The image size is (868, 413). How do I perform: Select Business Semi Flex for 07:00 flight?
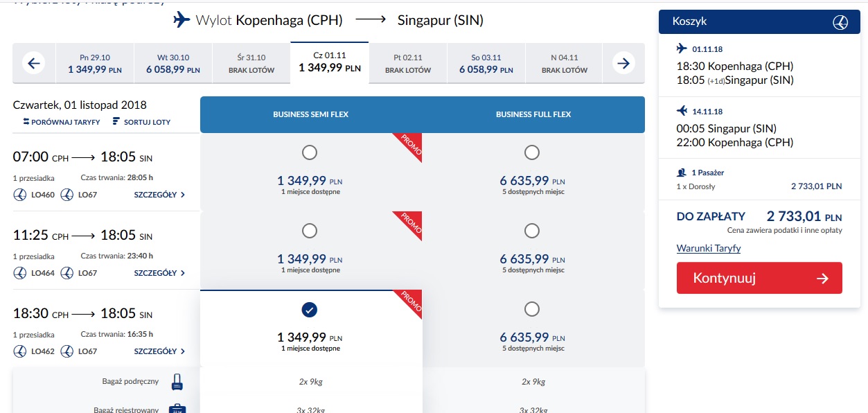point(310,152)
